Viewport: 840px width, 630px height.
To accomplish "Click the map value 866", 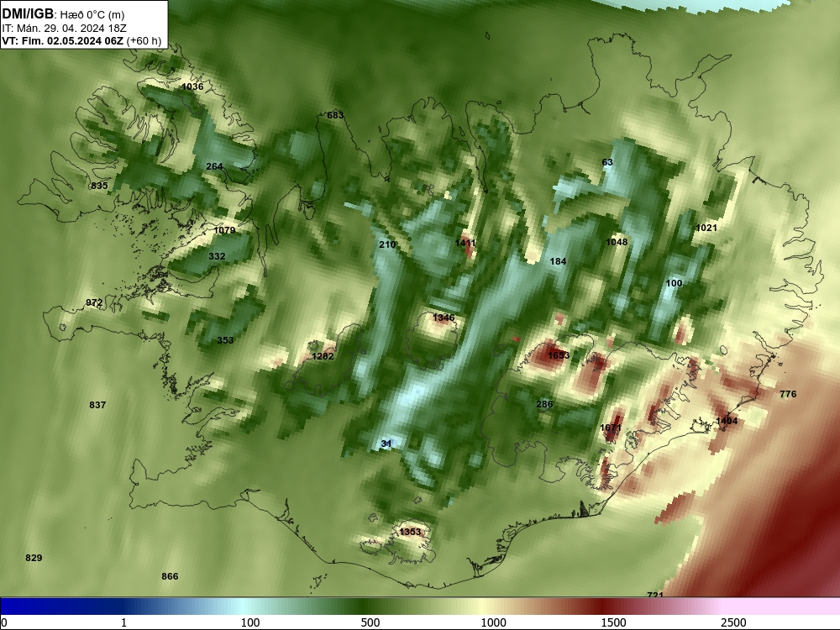I will (170, 576).
